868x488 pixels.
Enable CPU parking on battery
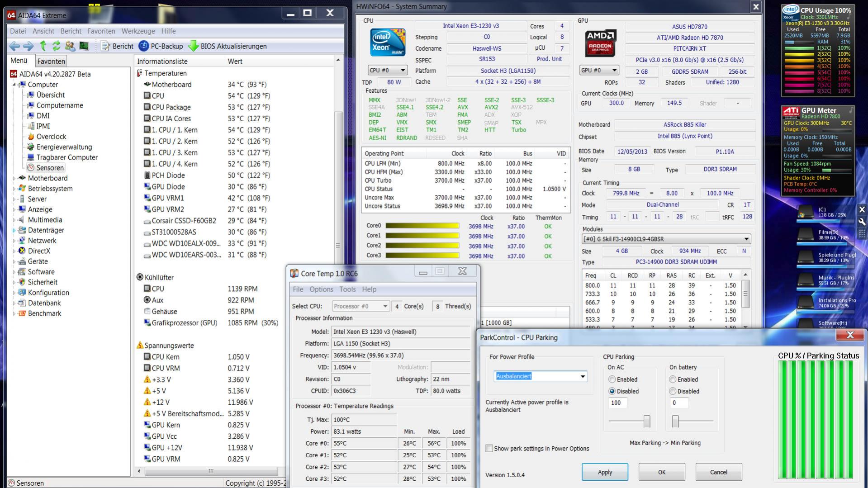[x=673, y=379]
